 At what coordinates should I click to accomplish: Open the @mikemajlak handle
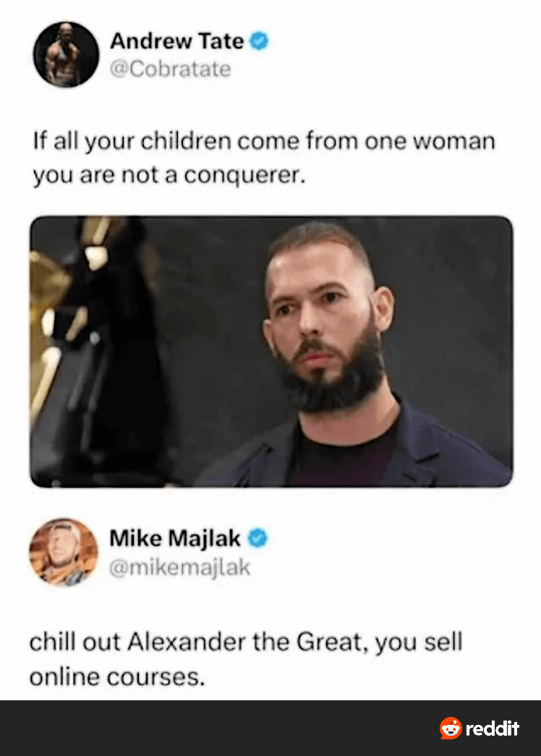pyautogui.click(x=179, y=567)
